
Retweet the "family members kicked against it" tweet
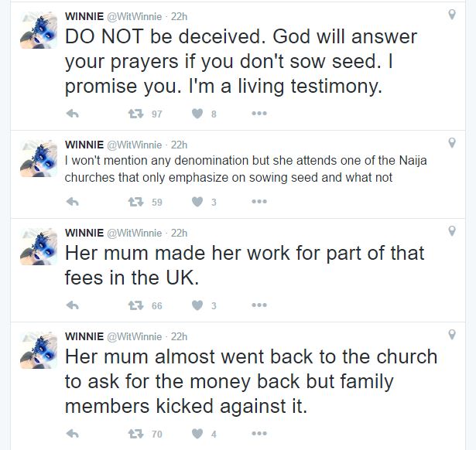pyautogui.click(x=135, y=434)
